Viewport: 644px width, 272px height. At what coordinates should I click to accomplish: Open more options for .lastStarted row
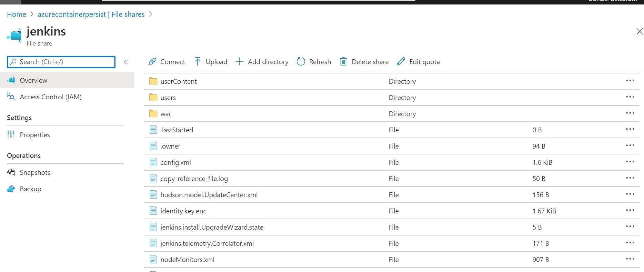click(630, 129)
